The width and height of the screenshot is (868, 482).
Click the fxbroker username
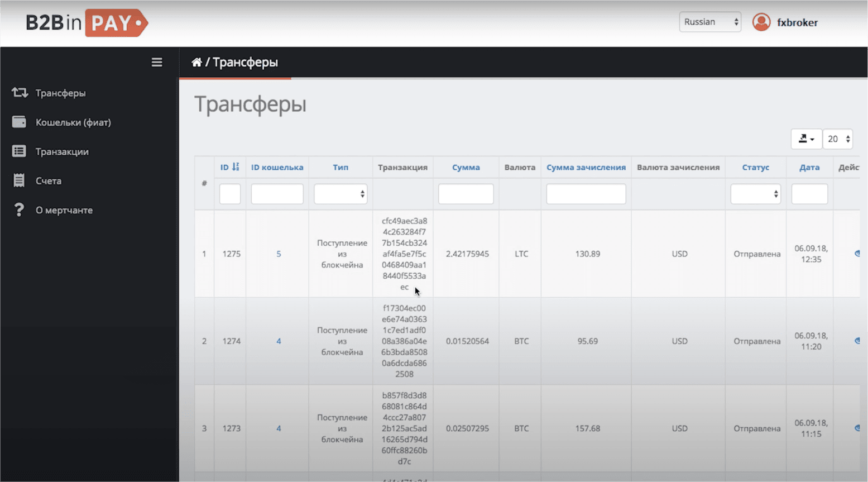[x=797, y=22]
